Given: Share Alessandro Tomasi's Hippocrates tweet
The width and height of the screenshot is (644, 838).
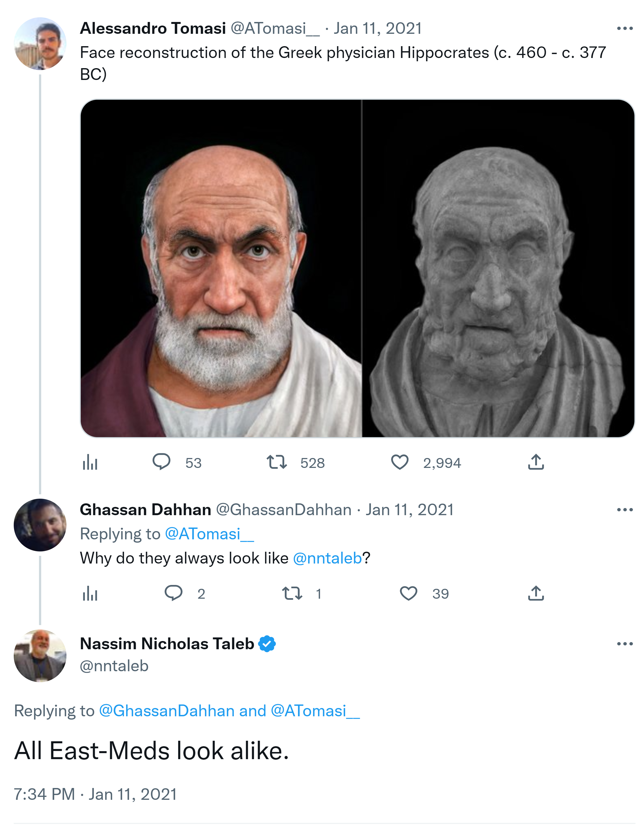Looking at the screenshot, I should click(536, 462).
